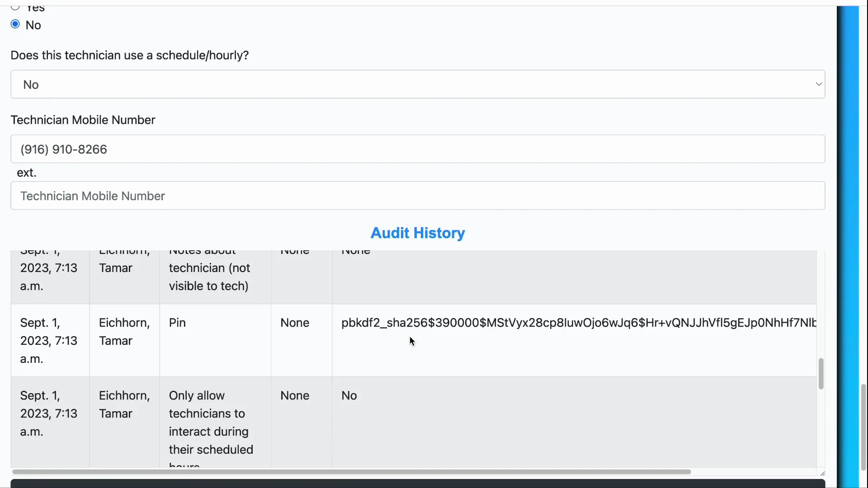
Task: Select the phone number (916) 910-8266 text
Action: 63,149
